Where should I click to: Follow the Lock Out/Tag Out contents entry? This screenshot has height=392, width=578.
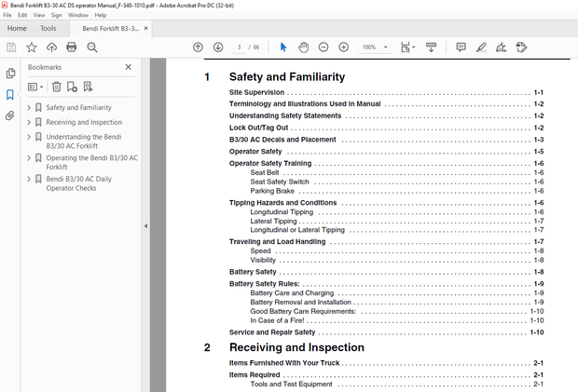tap(258, 128)
